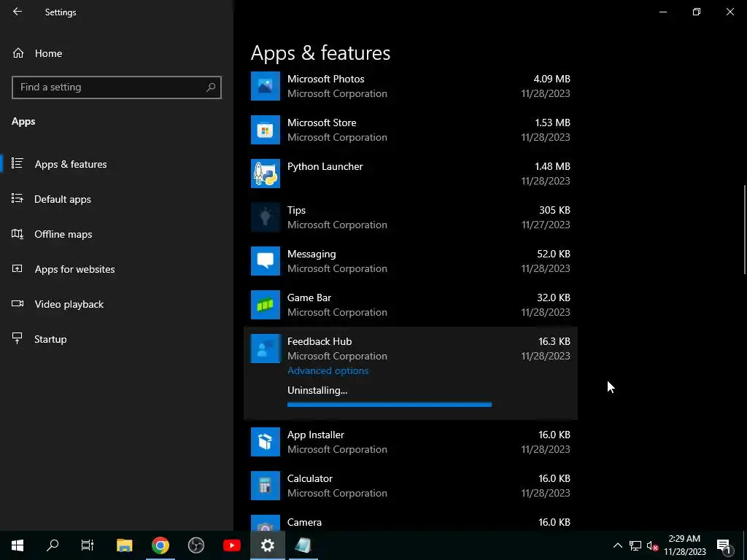Select the App Installer name text

(315, 435)
